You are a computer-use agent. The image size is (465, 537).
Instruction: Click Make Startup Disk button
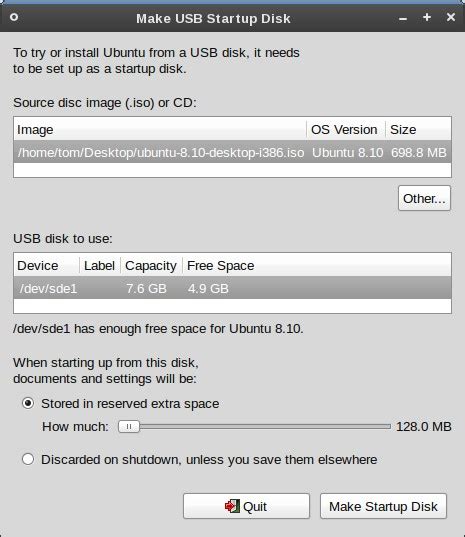pos(384,506)
